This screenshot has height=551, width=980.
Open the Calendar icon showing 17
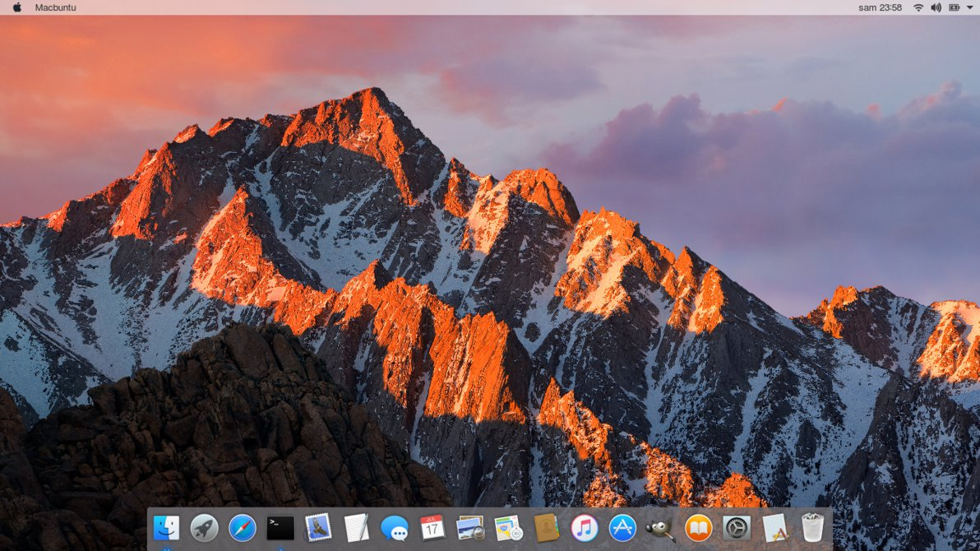pyautogui.click(x=432, y=529)
